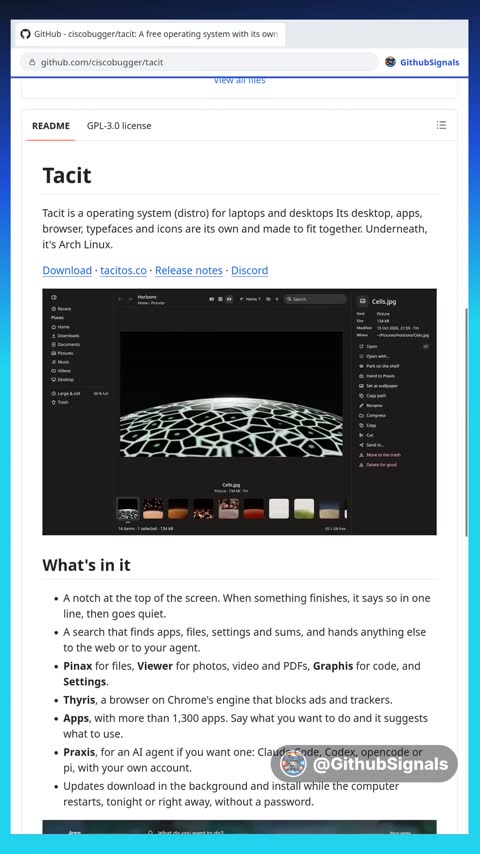Image resolution: width=480 pixels, height=854 pixels.
Task: Click the github.com/ciscobugger/tacit address field
Action: tap(199, 62)
